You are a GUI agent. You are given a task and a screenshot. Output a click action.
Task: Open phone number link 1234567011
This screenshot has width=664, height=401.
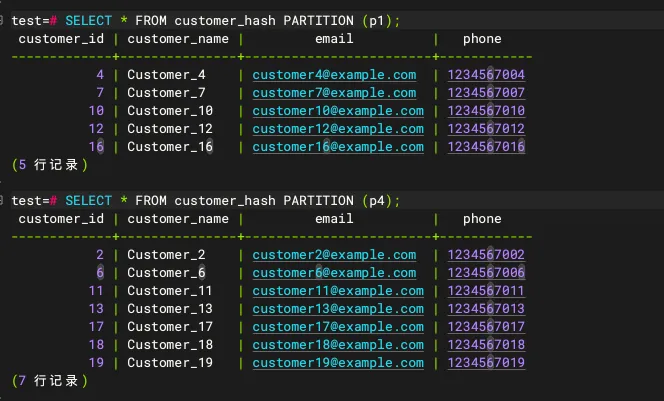486,291
